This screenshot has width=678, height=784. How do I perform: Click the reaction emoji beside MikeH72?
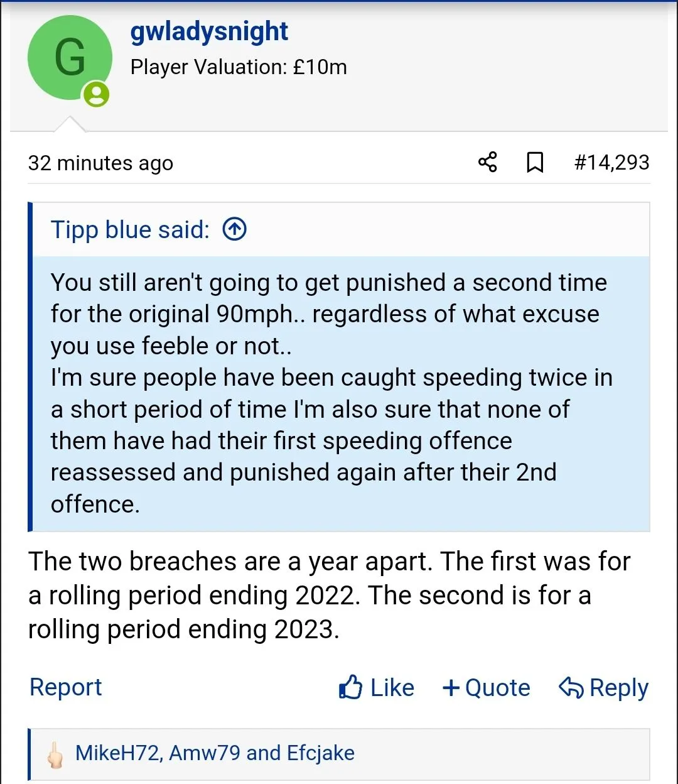pos(56,754)
